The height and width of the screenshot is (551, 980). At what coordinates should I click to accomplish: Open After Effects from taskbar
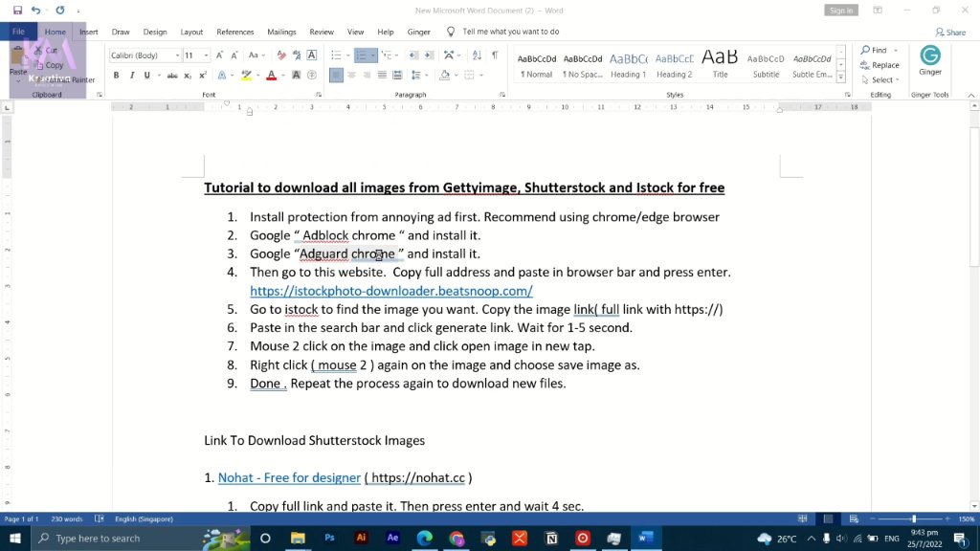(x=392, y=538)
